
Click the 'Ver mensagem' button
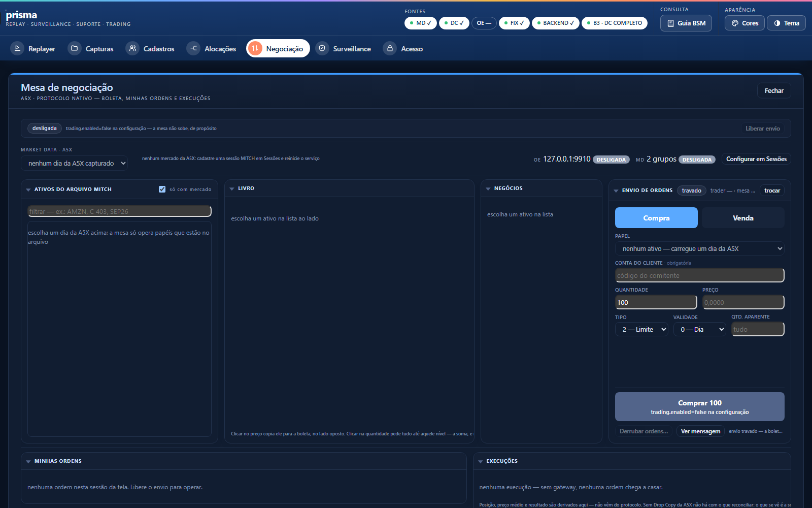pos(700,431)
